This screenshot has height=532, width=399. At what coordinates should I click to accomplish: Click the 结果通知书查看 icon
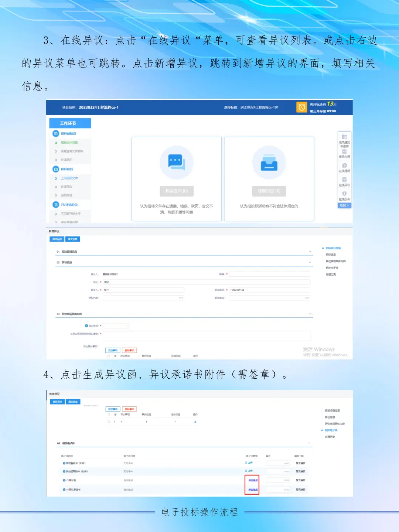pyautogui.click(x=344, y=137)
